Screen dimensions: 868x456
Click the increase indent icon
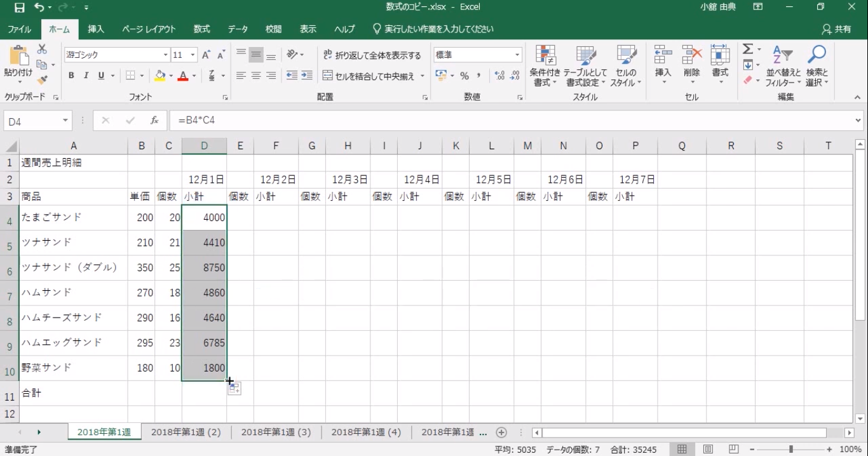pos(307,76)
